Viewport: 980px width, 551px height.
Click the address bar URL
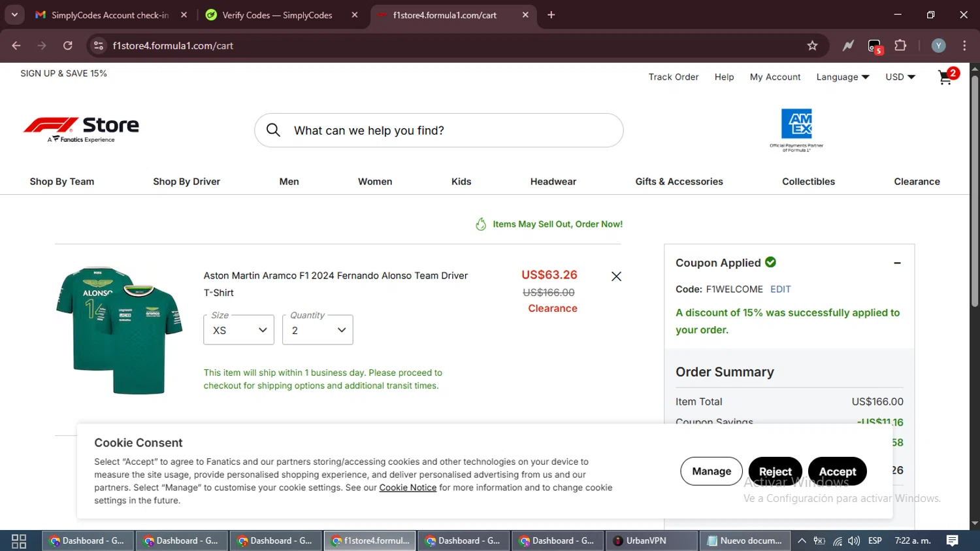pyautogui.click(x=172, y=46)
